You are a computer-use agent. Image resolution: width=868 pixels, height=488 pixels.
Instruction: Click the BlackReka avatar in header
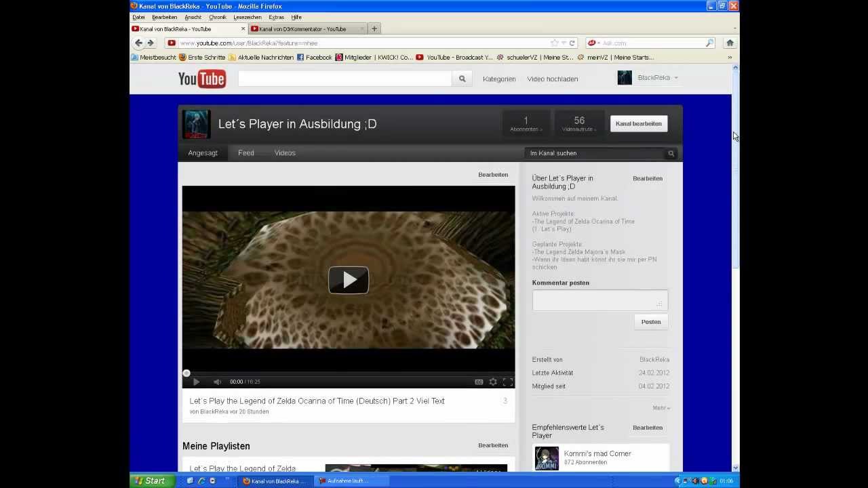[625, 78]
